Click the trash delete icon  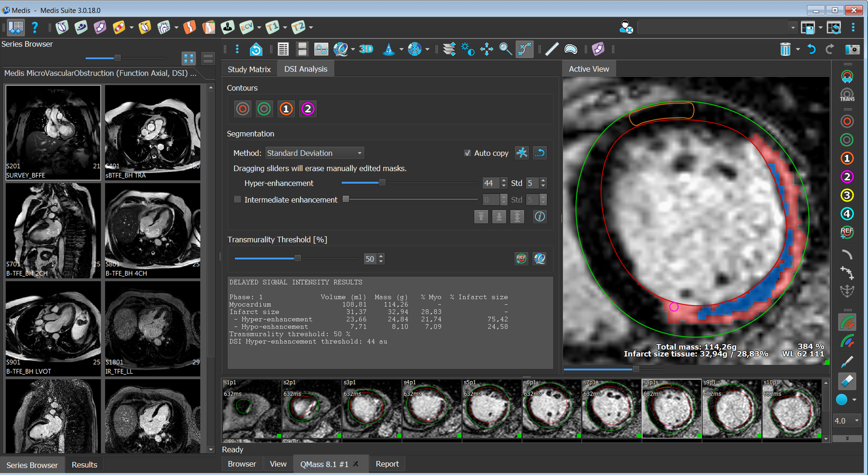pyautogui.click(x=785, y=49)
